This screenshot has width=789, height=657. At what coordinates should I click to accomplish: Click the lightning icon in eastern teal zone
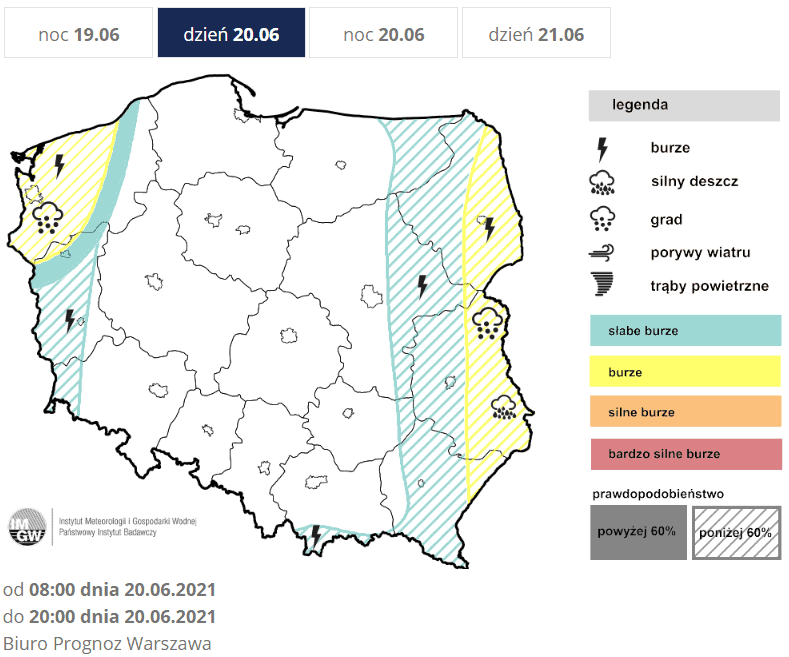point(422,286)
